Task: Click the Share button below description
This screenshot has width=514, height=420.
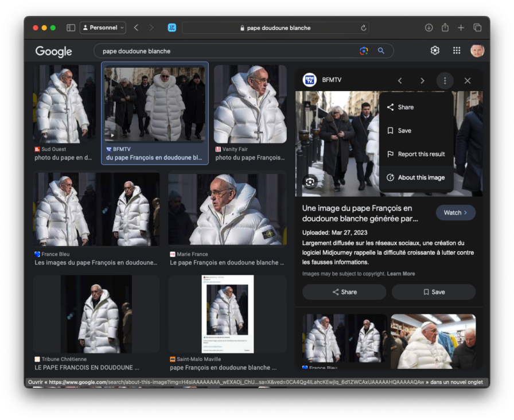Action: coord(344,292)
